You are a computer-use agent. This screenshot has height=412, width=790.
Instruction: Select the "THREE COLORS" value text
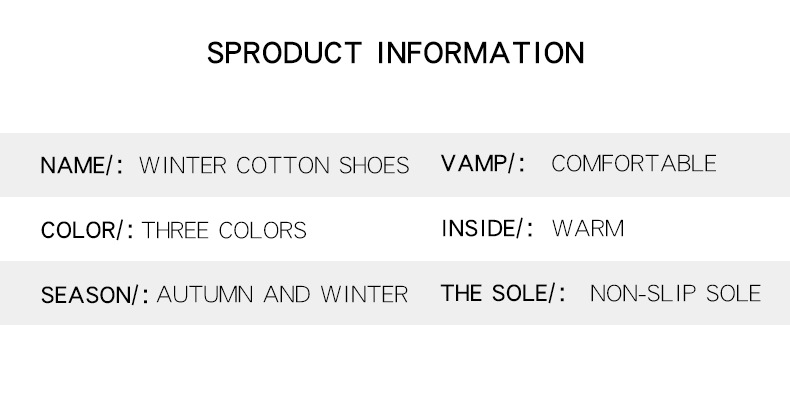(x=224, y=231)
